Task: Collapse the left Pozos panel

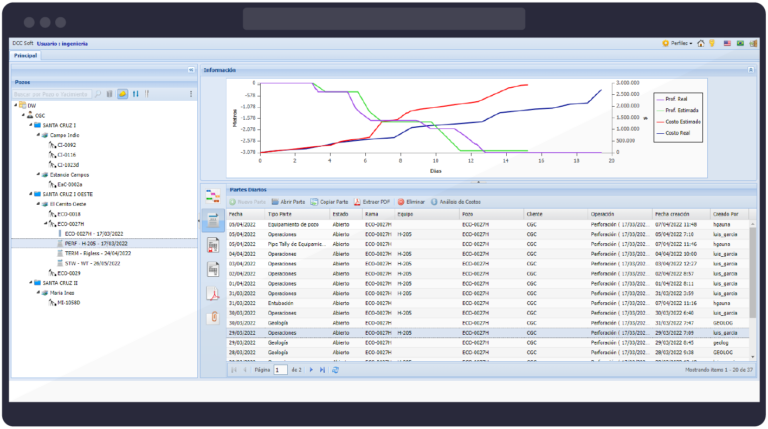Action: [191, 70]
